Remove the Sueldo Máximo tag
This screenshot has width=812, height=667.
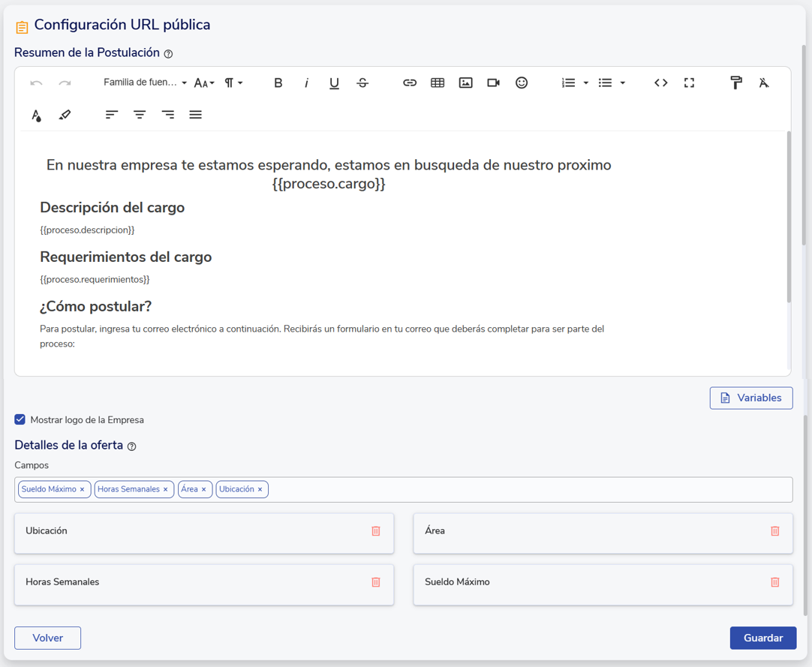pos(83,490)
